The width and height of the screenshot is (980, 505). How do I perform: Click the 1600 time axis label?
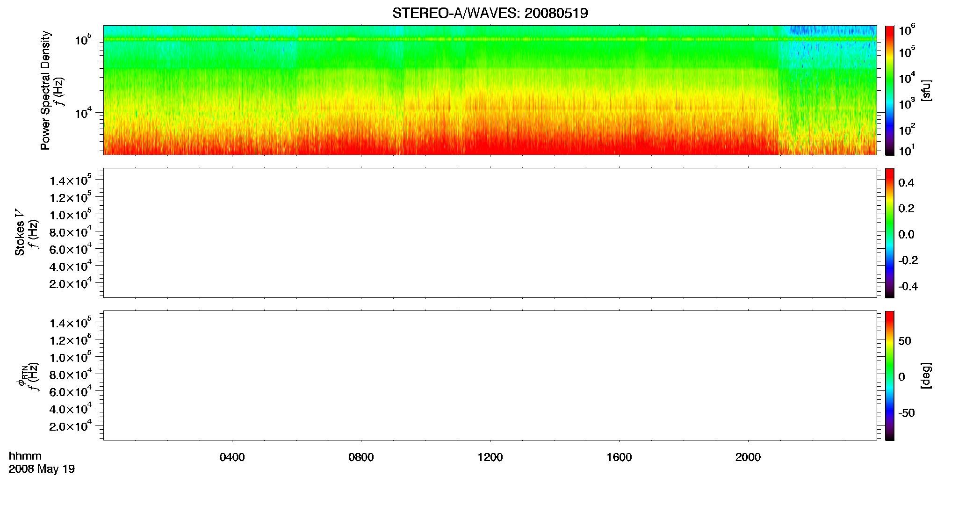(x=619, y=457)
